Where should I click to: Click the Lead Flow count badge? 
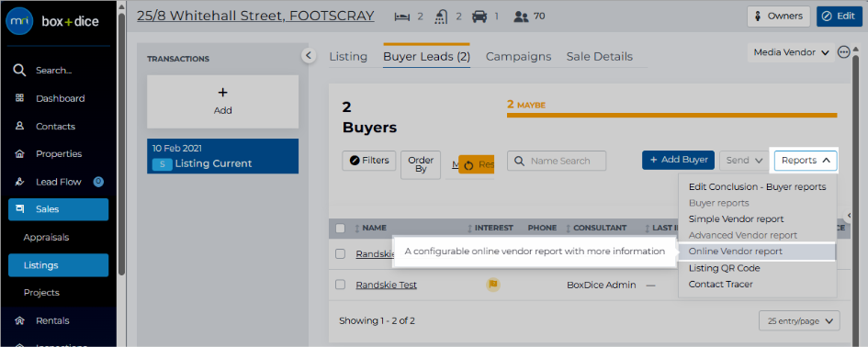click(98, 181)
